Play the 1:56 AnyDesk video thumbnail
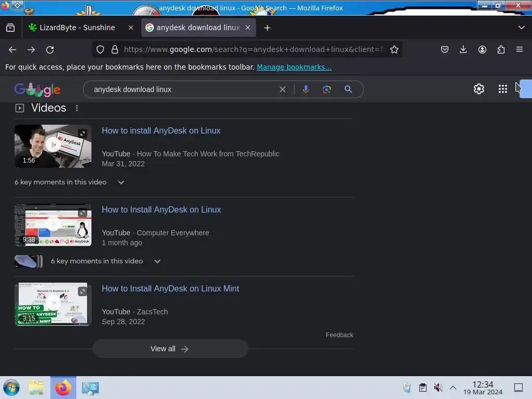Image resolution: width=532 pixels, height=399 pixels. pyautogui.click(x=53, y=146)
